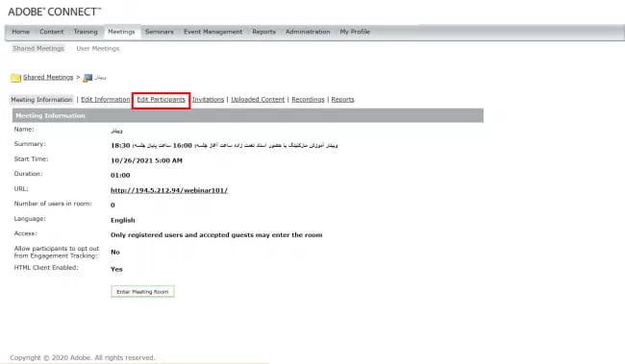
Task: Click the Adobe Connect logo
Action: 55,12
